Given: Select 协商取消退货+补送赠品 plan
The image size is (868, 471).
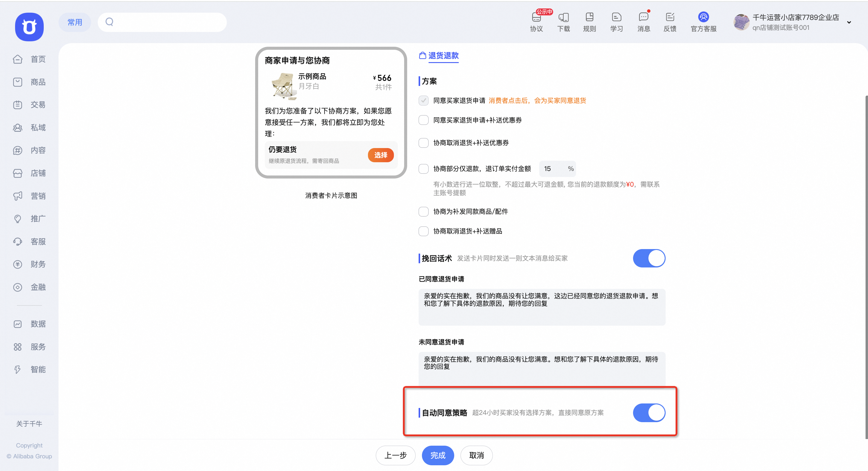Looking at the screenshot, I should click(423, 231).
